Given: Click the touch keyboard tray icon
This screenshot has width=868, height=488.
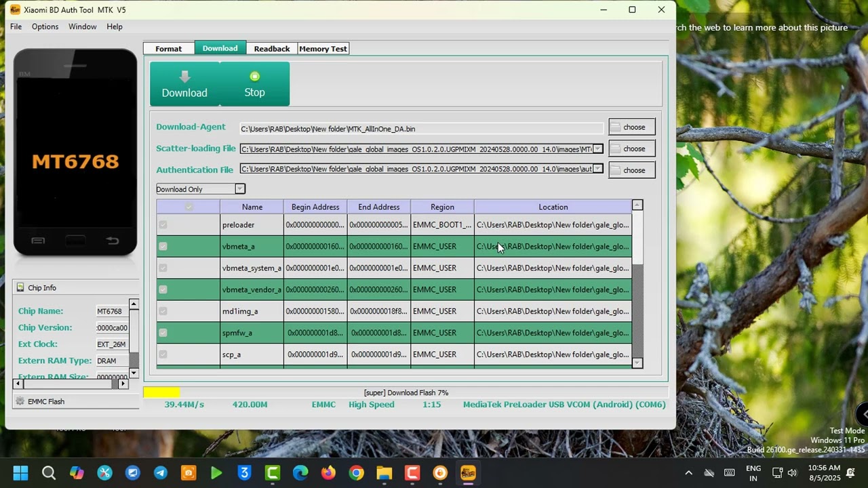Looking at the screenshot, I should pos(729,472).
